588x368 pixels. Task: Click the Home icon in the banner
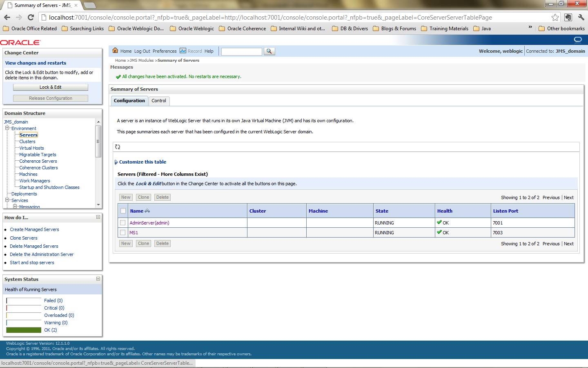tap(115, 51)
